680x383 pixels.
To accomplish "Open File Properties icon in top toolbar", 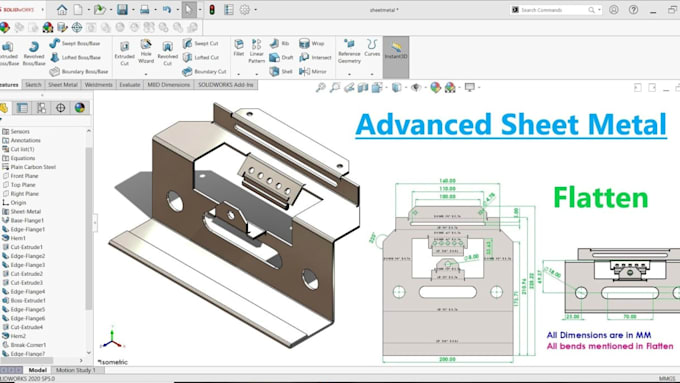I will pos(229,10).
